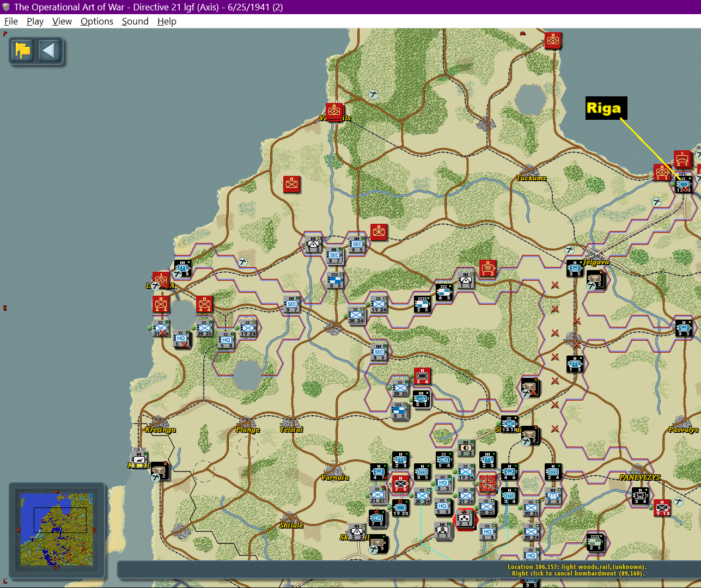Select the red 9-13 infantry counter
This screenshot has height=588, width=701.
662,508
